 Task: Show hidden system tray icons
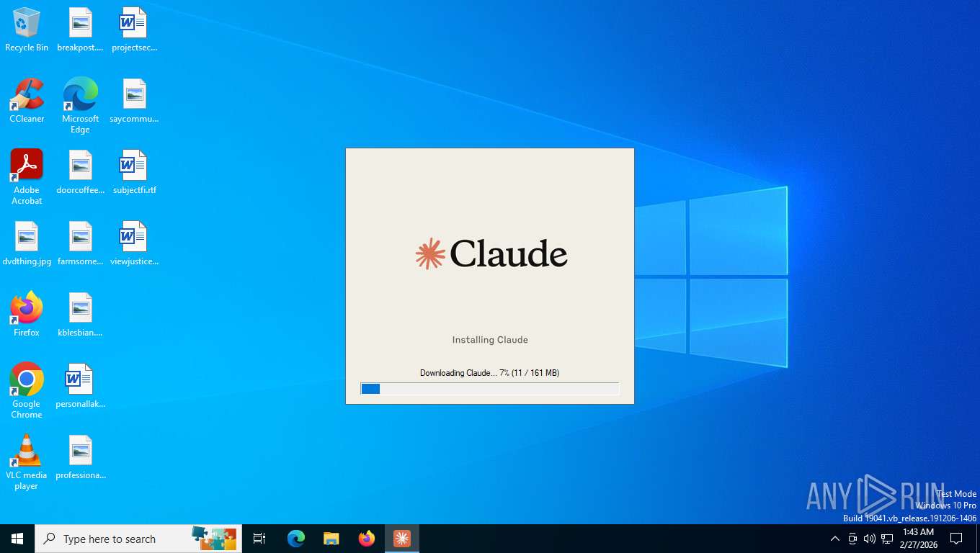(835, 539)
